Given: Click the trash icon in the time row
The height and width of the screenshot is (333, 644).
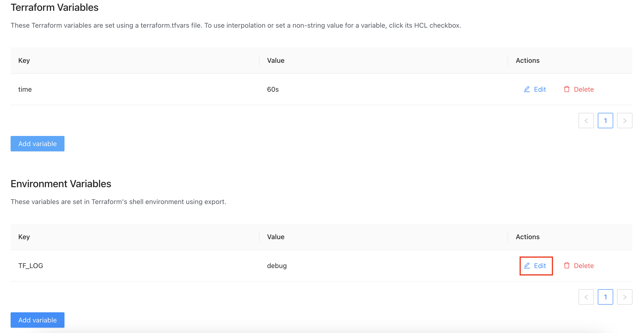Looking at the screenshot, I should coord(567,89).
